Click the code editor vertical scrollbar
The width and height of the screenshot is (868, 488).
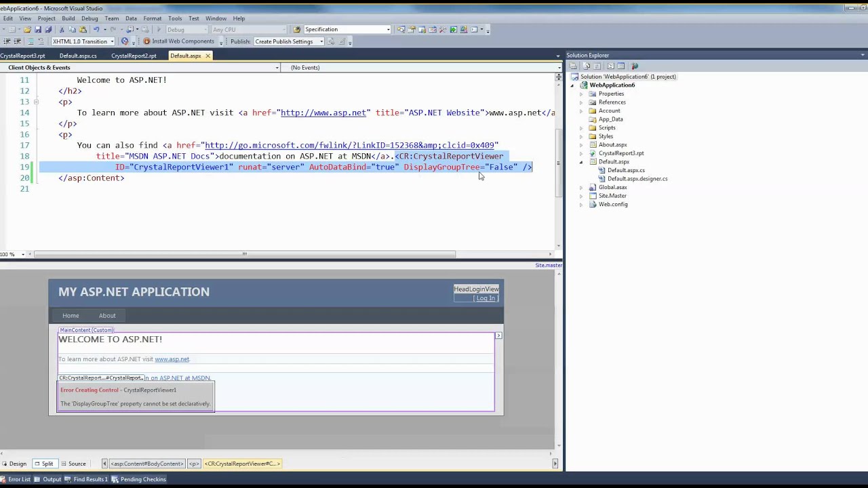558,162
